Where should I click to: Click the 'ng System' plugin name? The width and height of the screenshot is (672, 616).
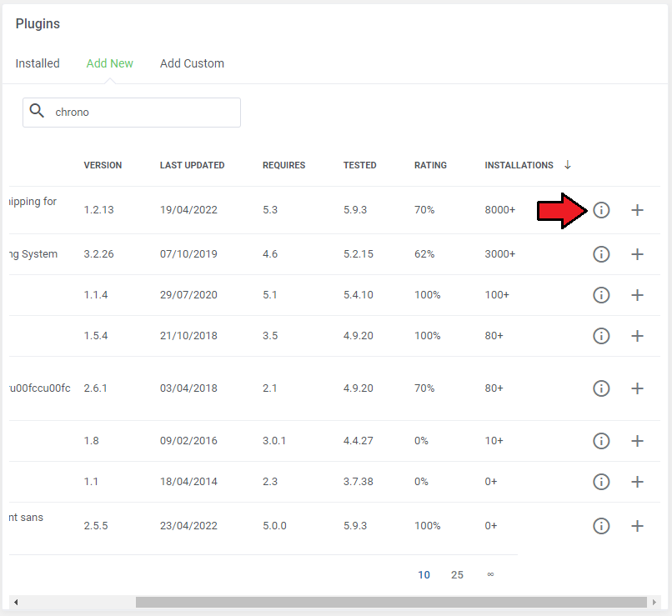point(33,254)
